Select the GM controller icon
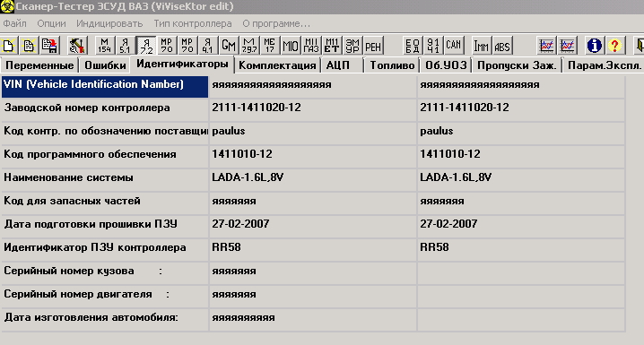The image size is (644, 345). pos(229,46)
